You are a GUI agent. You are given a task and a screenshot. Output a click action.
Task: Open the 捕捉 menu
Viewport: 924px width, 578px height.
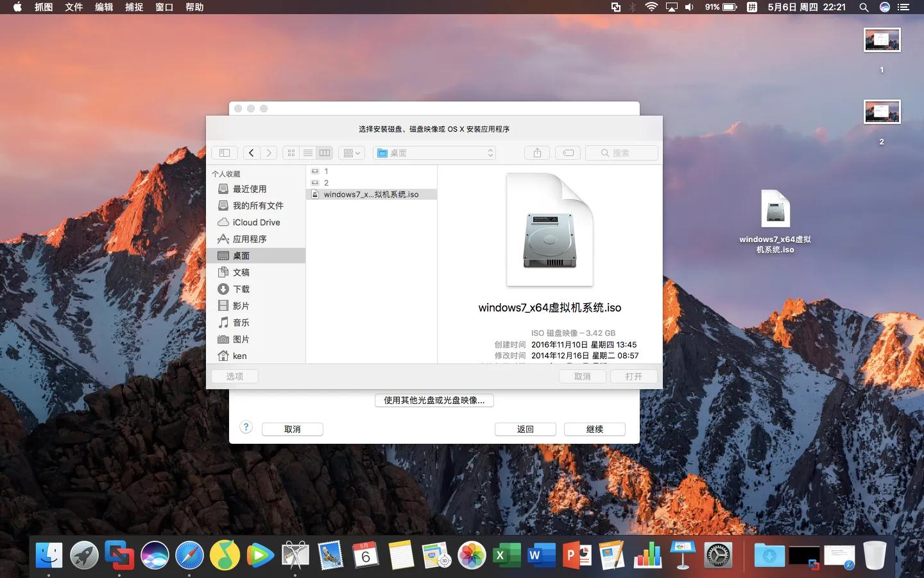click(x=134, y=7)
